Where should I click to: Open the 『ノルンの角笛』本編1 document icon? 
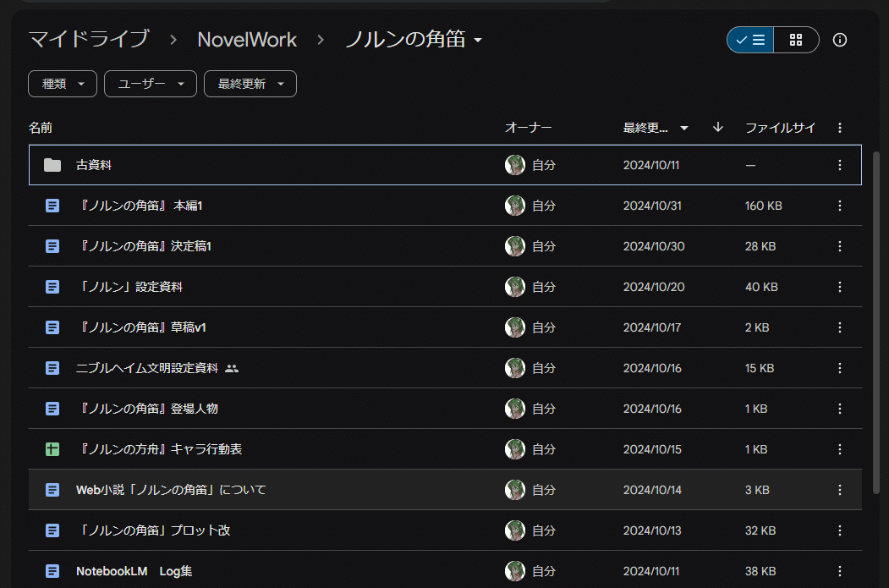[x=52, y=206]
